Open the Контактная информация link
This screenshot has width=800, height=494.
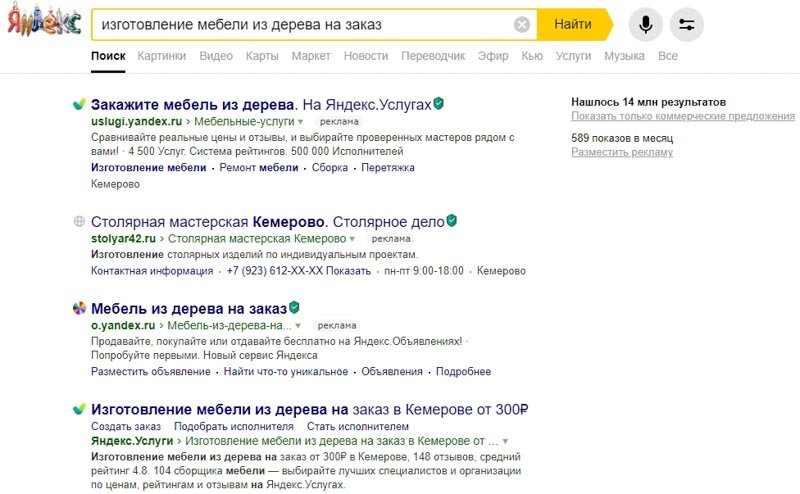click(x=152, y=270)
